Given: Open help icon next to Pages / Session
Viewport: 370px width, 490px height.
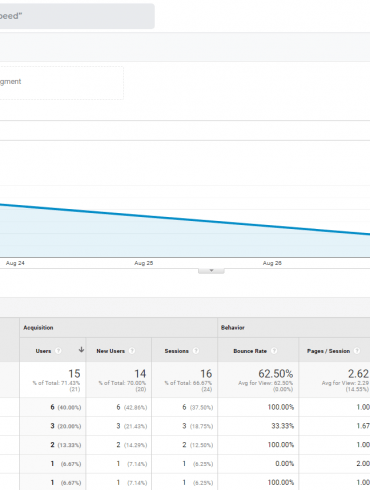Looking at the screenshot, I should click(357, 351).
